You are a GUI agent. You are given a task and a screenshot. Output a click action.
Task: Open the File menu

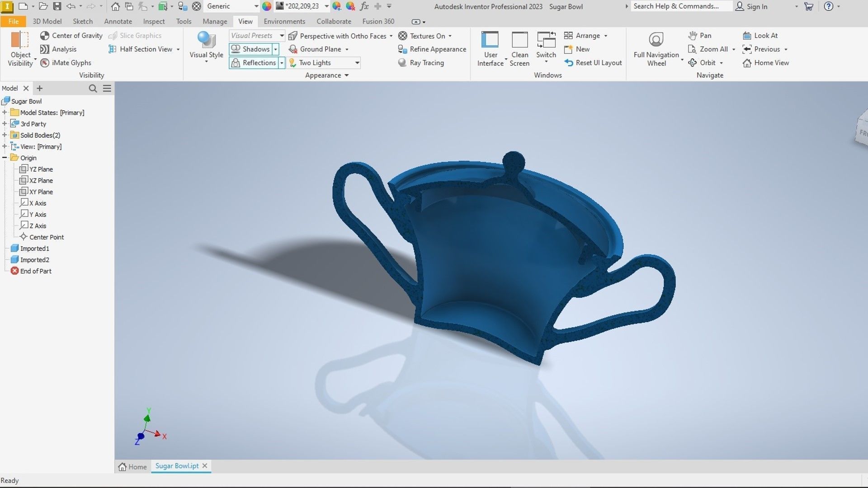pos(13,21)
